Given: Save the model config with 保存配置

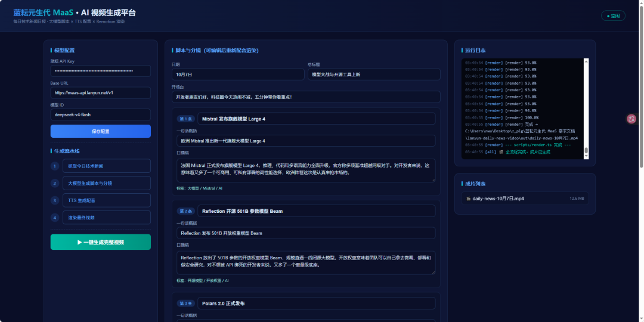Looking at the screenshot, I should coord(101,131).
